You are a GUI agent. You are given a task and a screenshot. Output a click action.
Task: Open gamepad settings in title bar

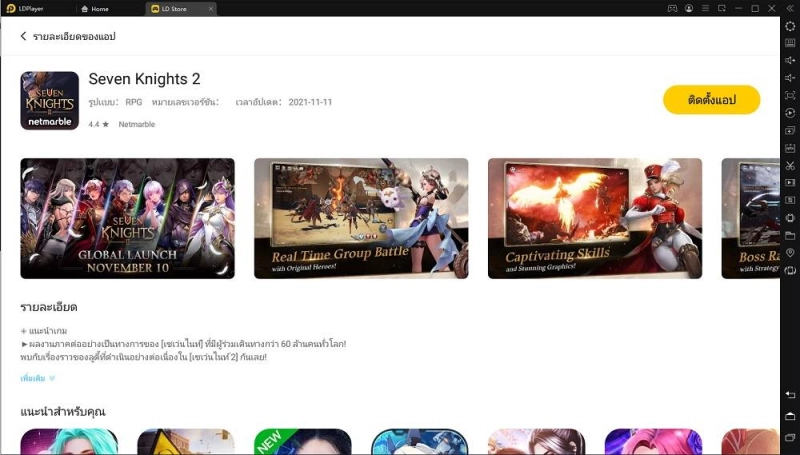[x=672, y=8]
